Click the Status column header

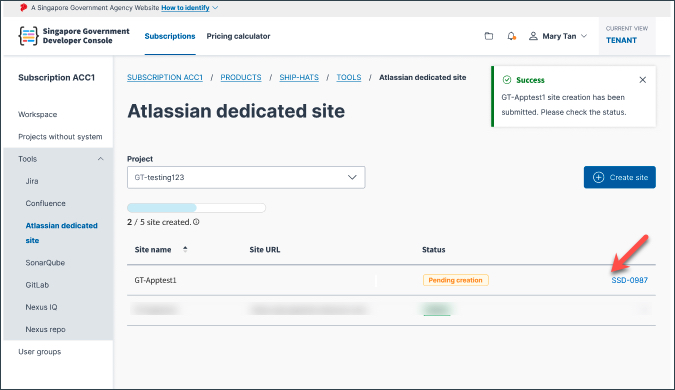click(x=433, y=250)
